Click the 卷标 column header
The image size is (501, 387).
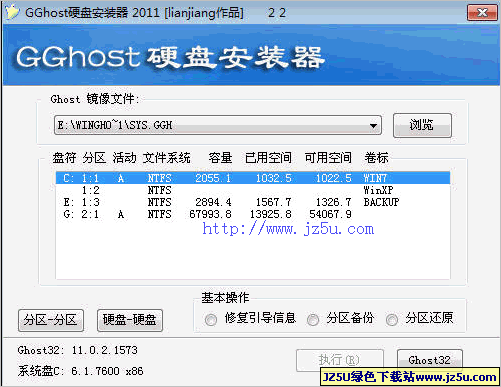pos(376,158)
